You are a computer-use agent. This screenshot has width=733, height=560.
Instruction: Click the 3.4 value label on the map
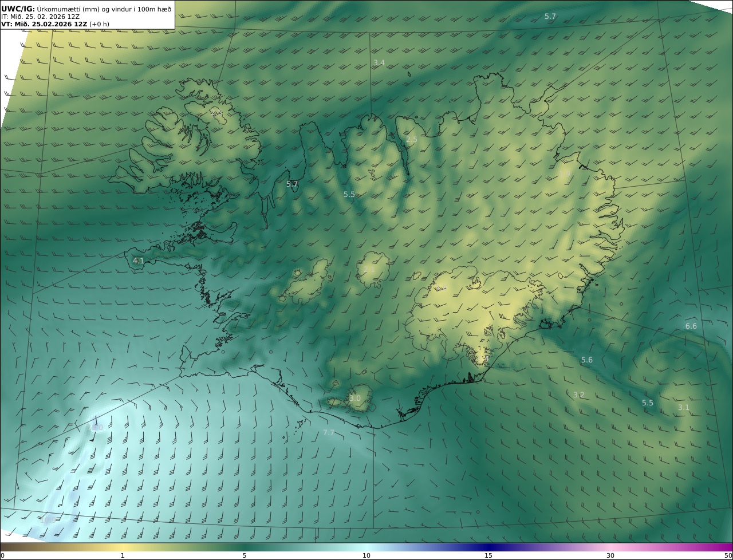point(379,62)
